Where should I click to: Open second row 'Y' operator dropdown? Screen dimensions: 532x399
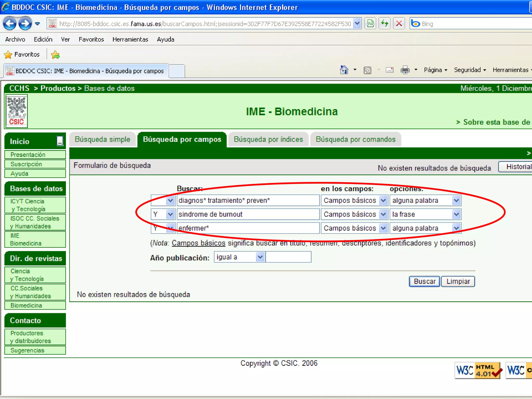click(x=170, y=214)
